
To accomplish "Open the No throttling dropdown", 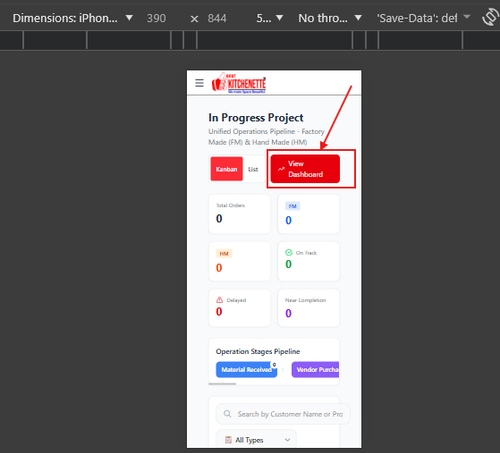I will pyautogui.click(x=330, y=18).
